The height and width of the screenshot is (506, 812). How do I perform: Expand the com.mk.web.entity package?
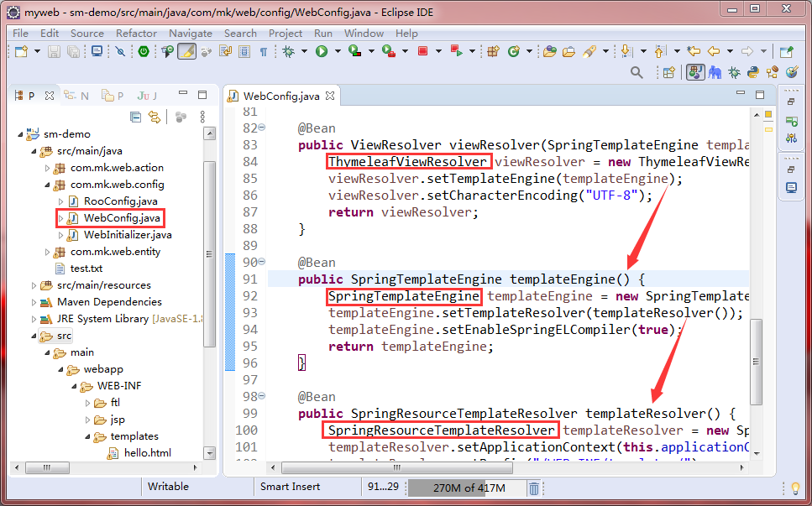[x=47, y=252]
